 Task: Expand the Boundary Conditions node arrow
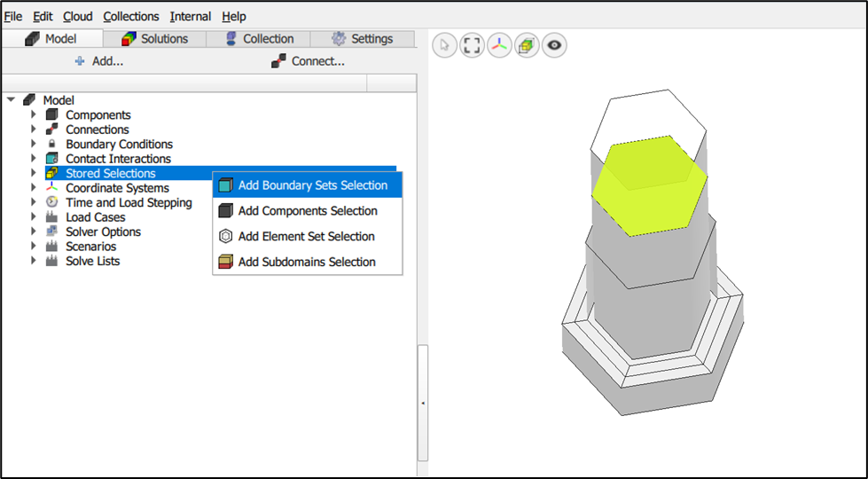[33, 144]
